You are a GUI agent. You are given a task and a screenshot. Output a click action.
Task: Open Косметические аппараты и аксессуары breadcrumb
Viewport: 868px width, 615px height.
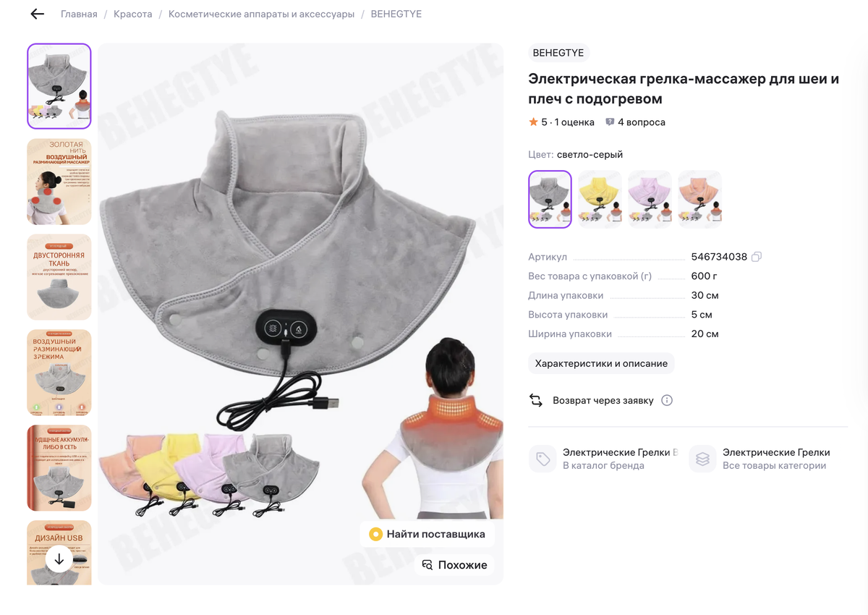(x=262, y=14)
